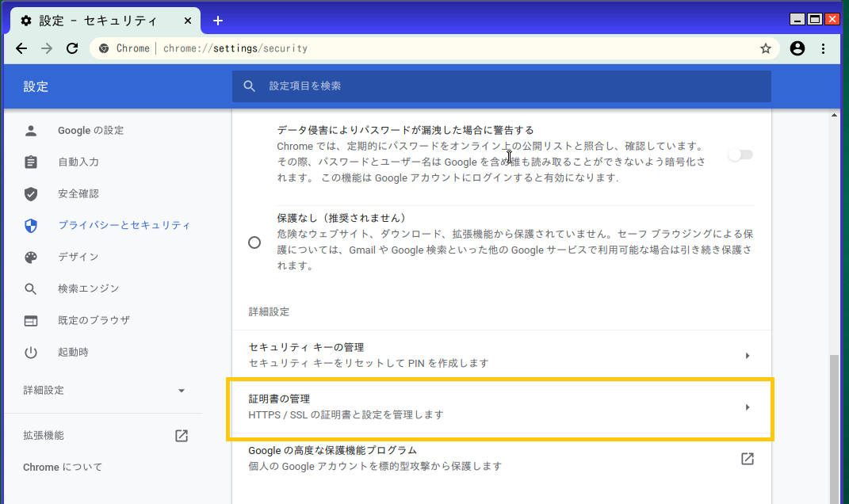Open a new tab with plus button
Image resolution: width=849 pixels, height=504 pixels.
coord(218,21)
